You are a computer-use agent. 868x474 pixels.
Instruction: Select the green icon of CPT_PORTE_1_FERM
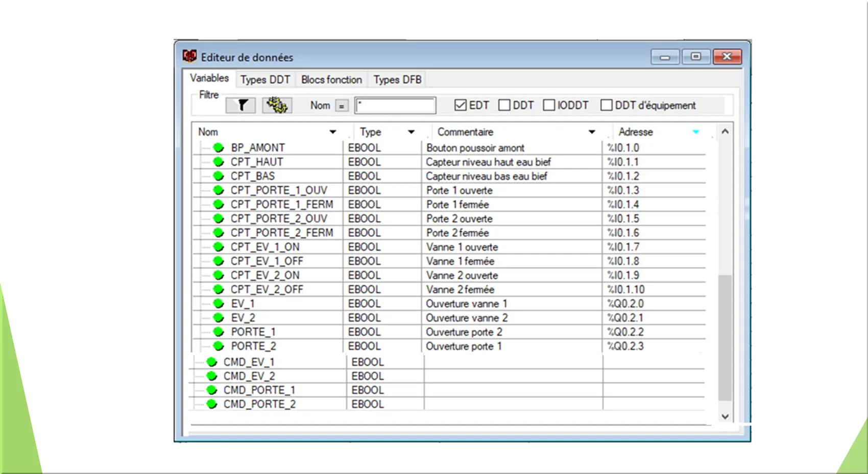click(219, 205)
